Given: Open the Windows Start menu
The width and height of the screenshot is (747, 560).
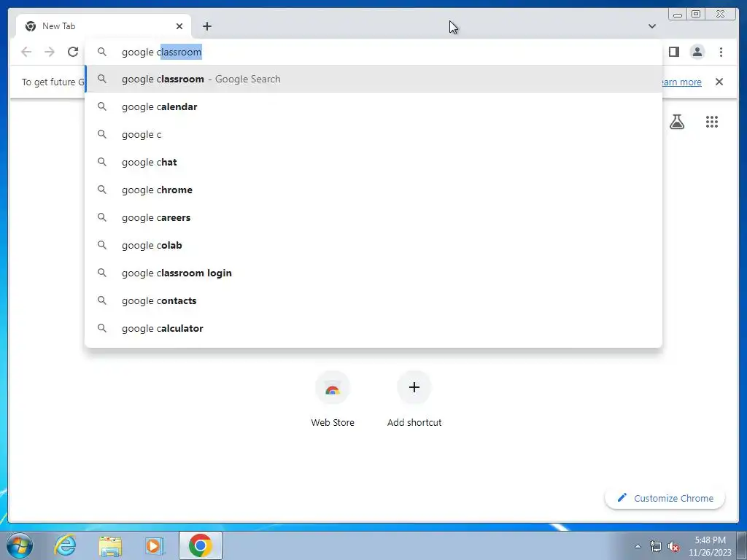Looking at the screenshot, I should pos(20,545).
